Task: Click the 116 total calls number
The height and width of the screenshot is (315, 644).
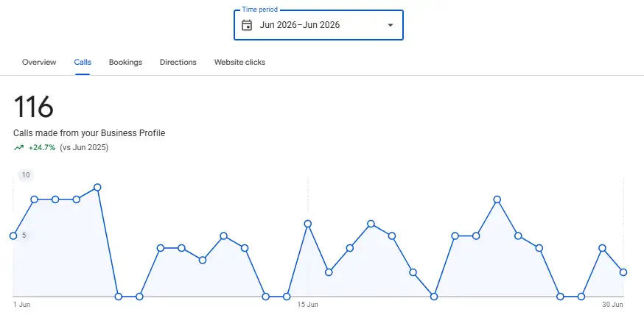Action: 33,107
